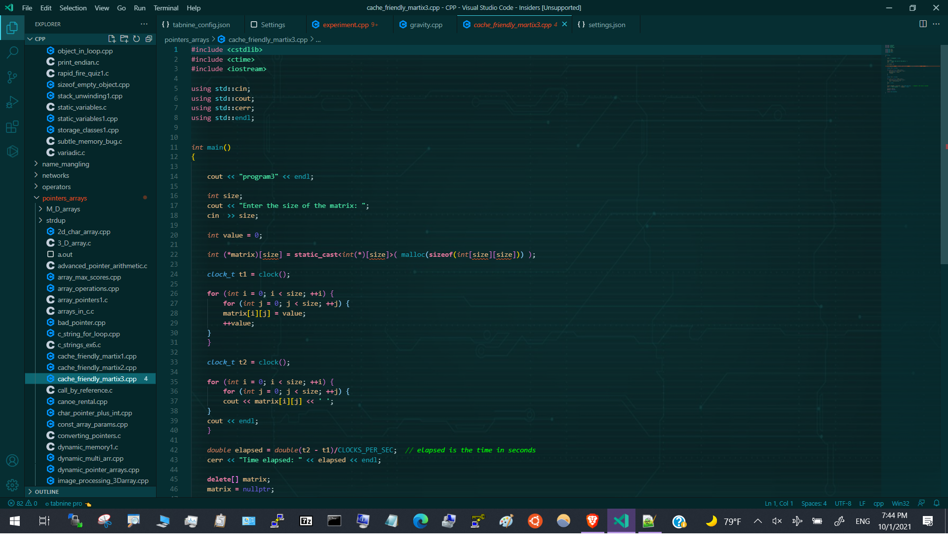
Task: Open the Extensions view
Action: pos(12,126)
